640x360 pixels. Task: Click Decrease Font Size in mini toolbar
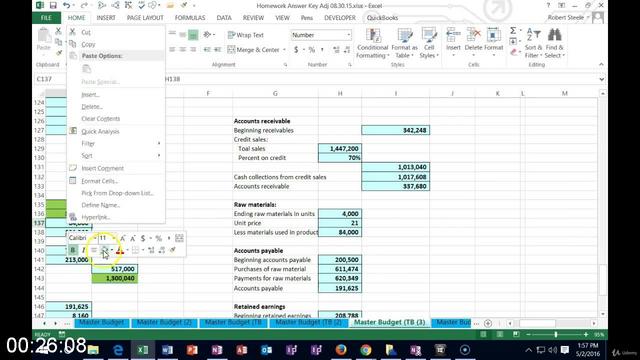tap(133, 238)
